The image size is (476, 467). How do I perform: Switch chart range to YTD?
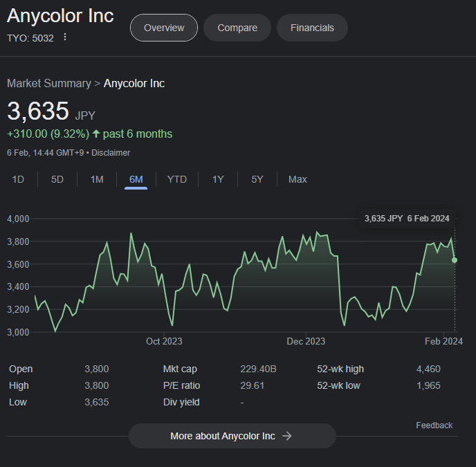(x=177, y=179)
